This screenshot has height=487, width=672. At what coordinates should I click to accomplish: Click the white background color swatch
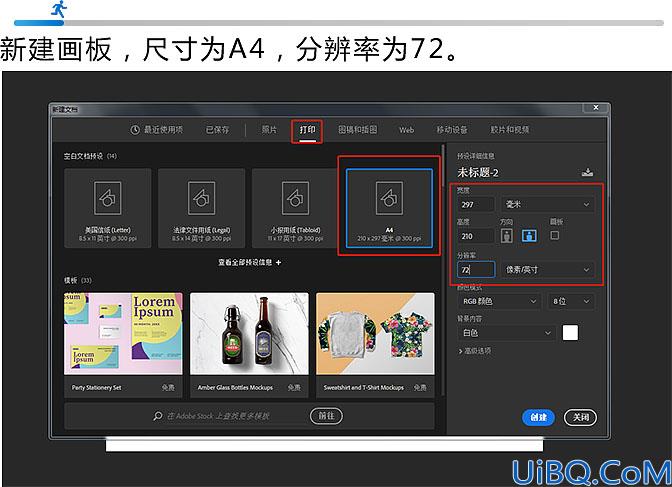[570, 333]
